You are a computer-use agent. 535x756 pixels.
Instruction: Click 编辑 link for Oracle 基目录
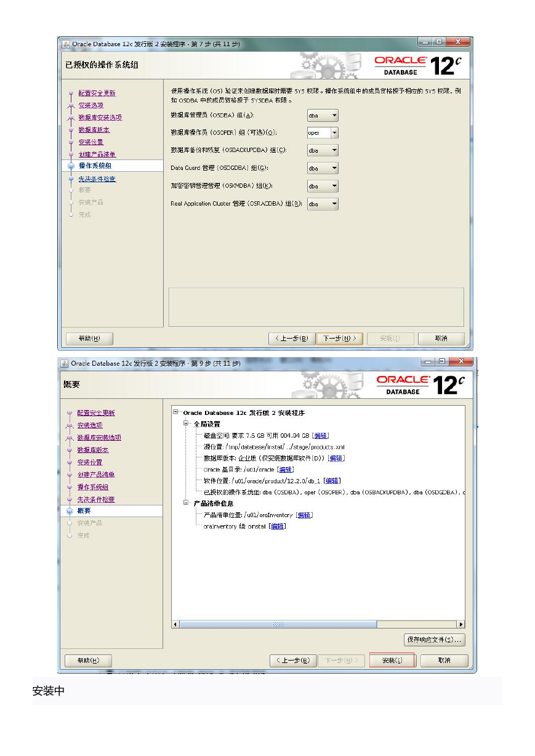click(x=286, y=469)
